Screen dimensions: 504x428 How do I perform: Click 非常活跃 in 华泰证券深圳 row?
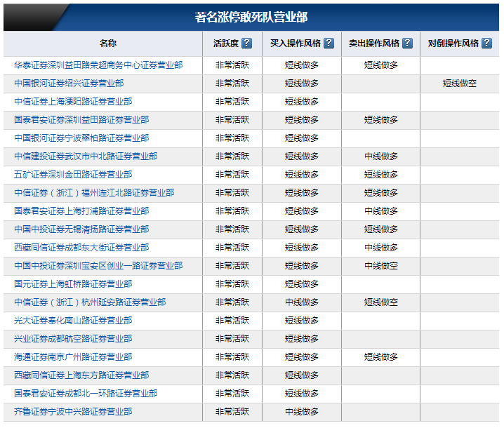pos(232,65)
